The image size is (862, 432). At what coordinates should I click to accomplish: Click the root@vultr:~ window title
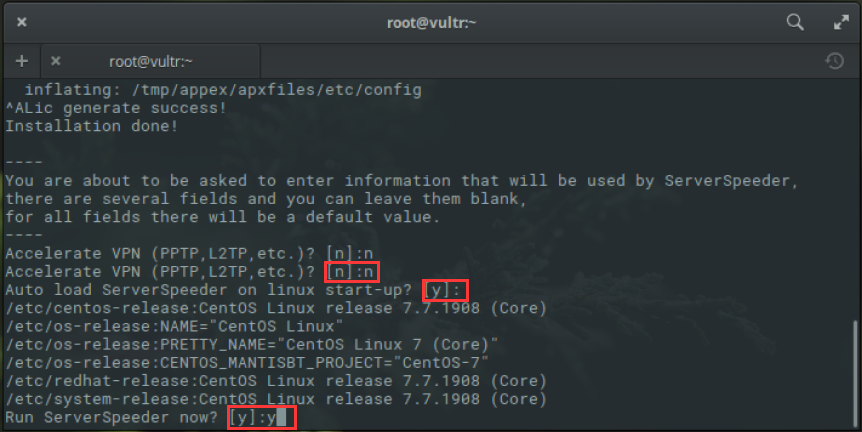click(x=432, y=23)
